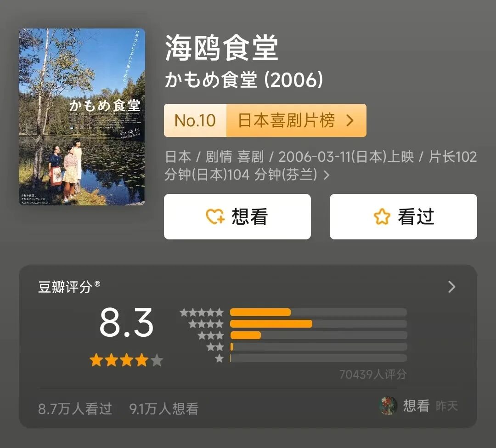Open 豆瓣评分 details with the right chevron
Image resolution: width=496 pixels, height=448 pixels.
click(x=452, y=287)
